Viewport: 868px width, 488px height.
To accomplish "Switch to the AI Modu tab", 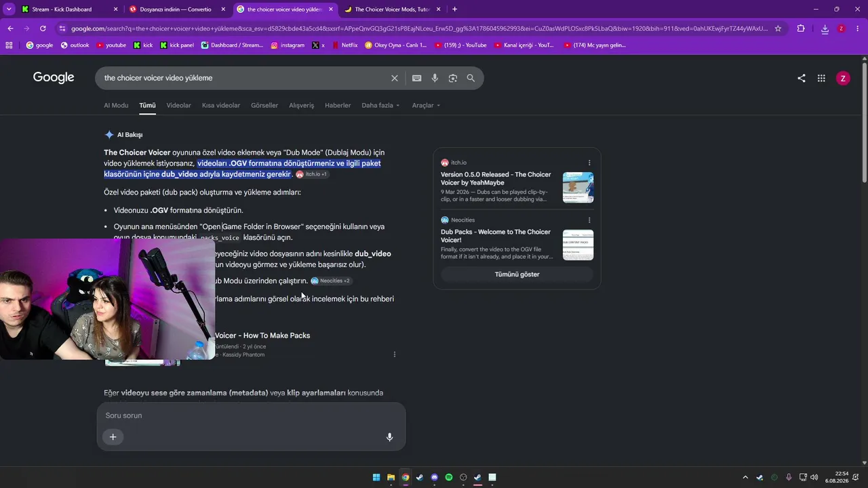I will point(116,106).
